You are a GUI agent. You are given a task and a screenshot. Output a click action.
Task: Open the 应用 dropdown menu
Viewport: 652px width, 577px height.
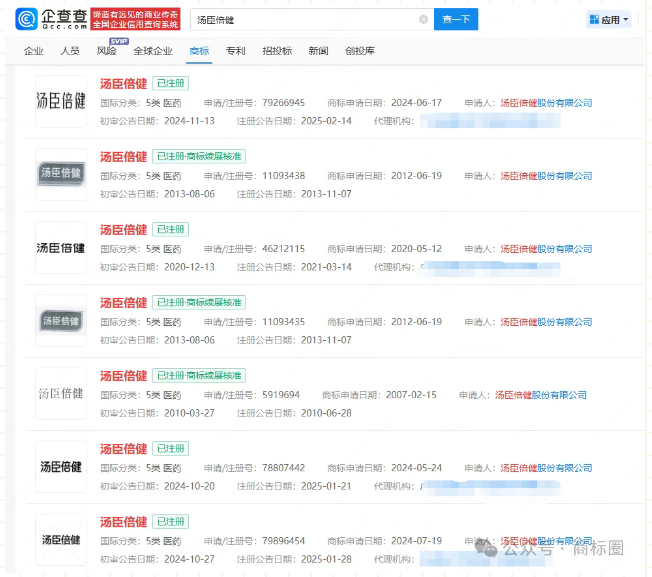click(x=608, y=19)
